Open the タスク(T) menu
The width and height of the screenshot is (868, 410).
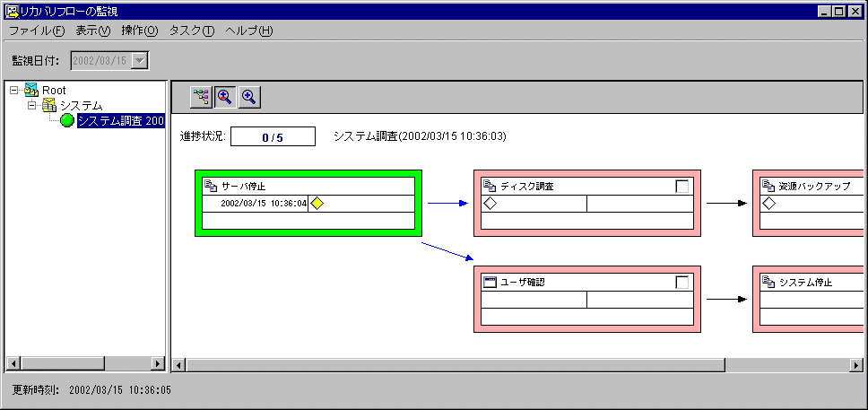tap(192, 31)
